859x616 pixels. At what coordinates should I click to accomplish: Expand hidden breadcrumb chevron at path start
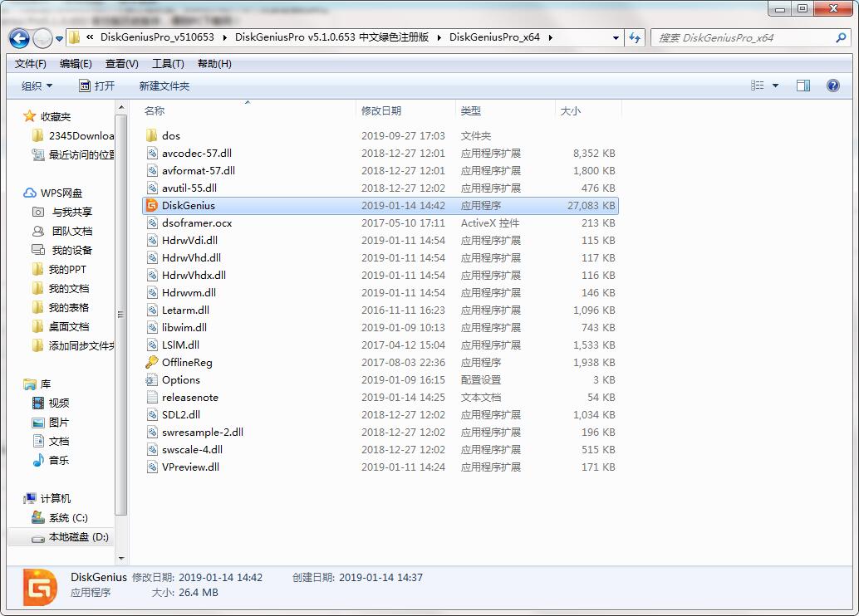tap(89, 37)
